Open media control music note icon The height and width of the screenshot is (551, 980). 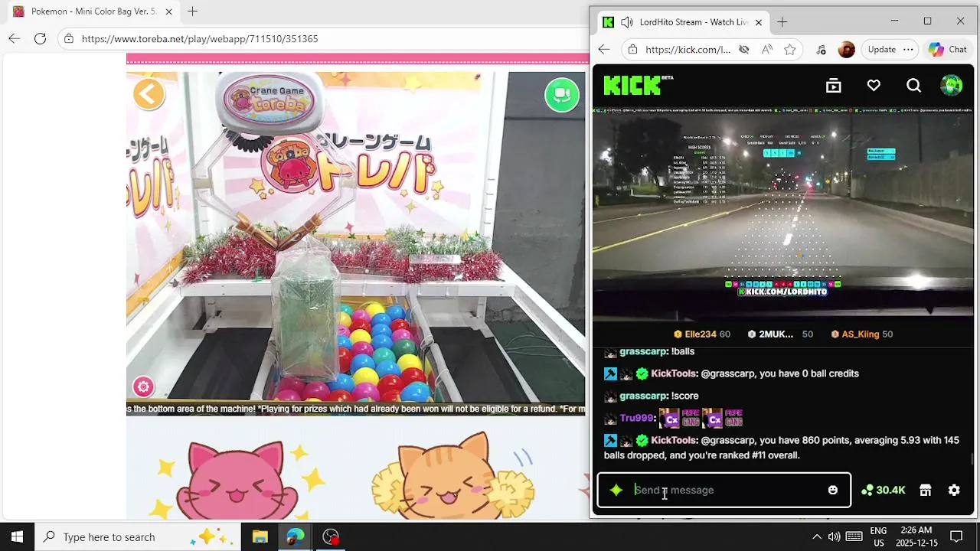coord(822,50)
